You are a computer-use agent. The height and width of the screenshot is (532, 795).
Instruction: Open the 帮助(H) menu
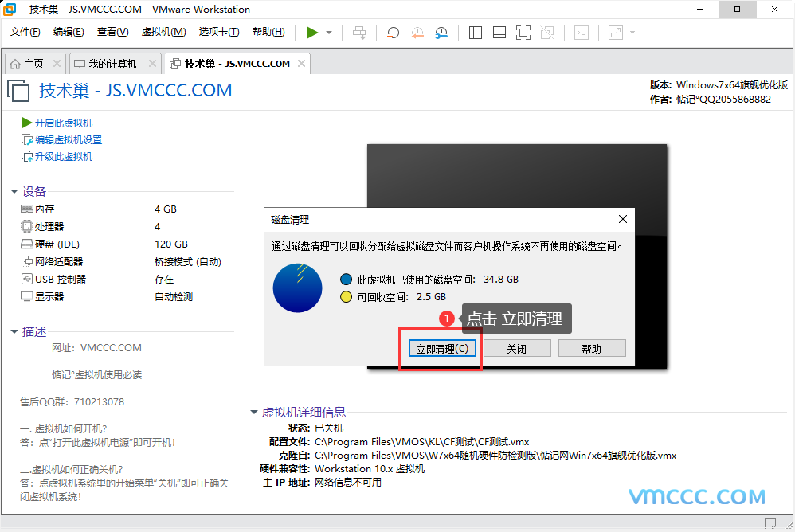[x=268, y=32]
